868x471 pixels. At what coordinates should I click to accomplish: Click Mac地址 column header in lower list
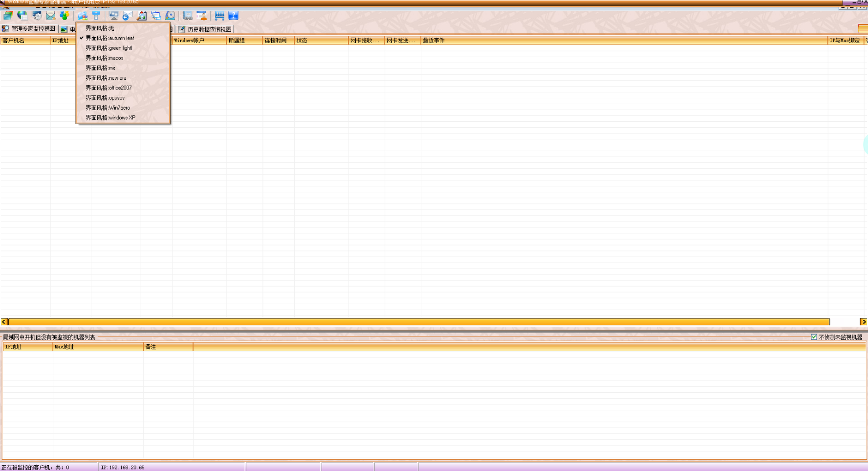98,347
